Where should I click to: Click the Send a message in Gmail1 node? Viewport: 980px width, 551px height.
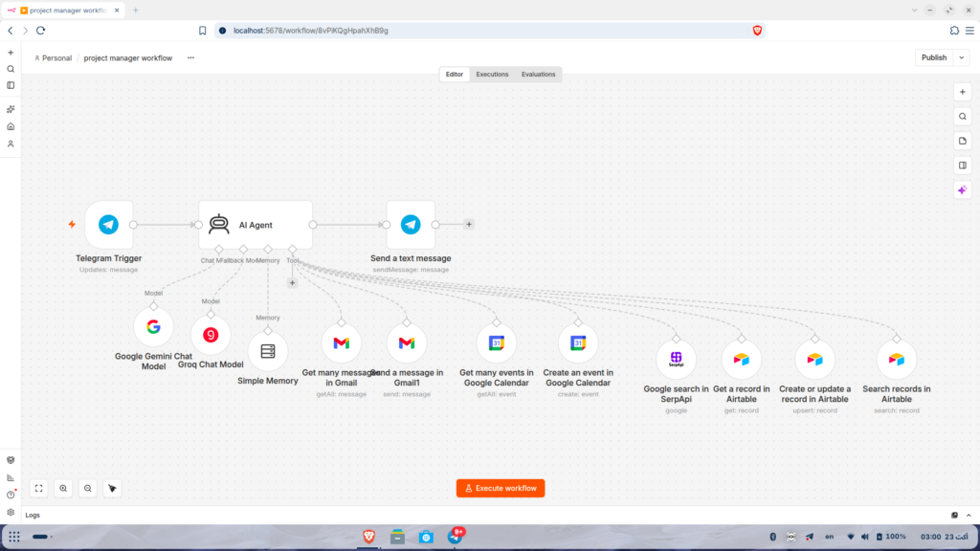[407, 343]
